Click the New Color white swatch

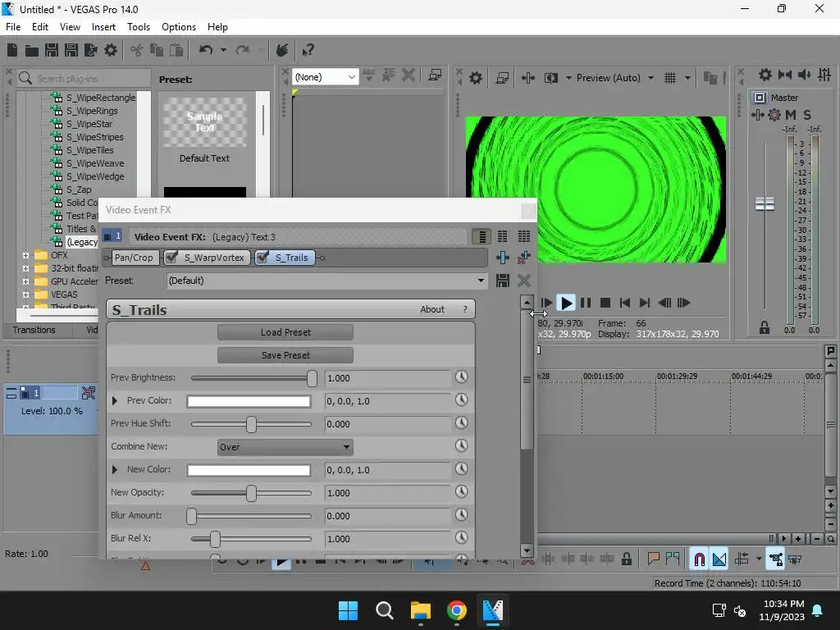[249, 470]
